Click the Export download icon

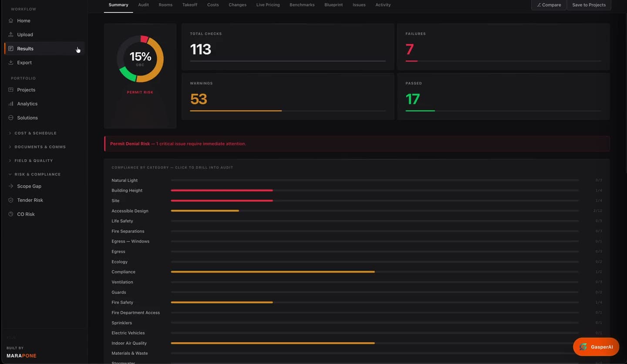pyautogui.click(x=11, y=62)
